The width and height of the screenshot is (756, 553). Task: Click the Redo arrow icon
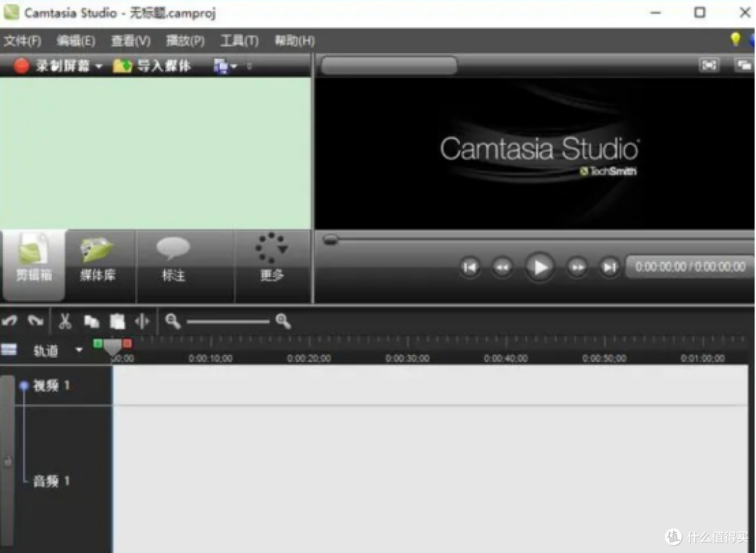pyautogui.click(x=36, y=321)
